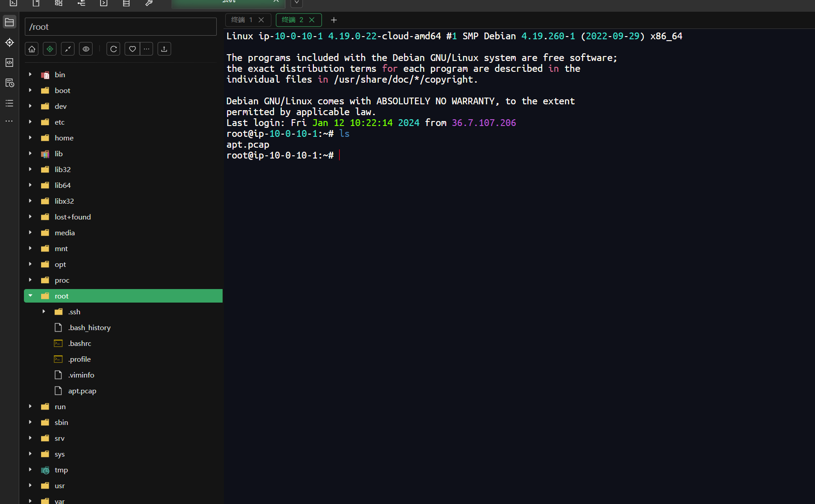
Task: Select the proc folder row
Action: click(123, 280)
